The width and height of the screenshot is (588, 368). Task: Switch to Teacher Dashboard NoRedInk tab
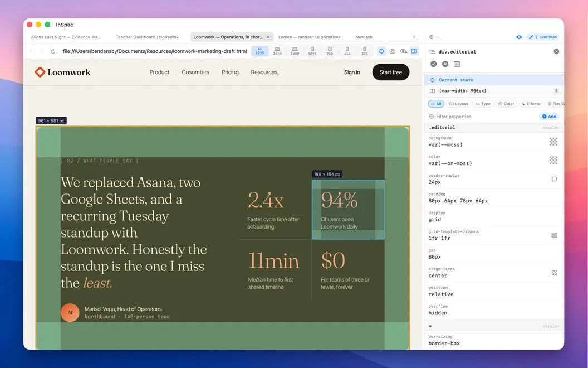[x=147, y=37]
